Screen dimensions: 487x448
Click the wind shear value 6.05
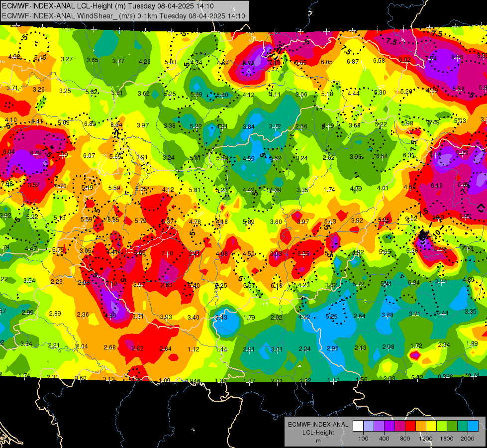327,62
